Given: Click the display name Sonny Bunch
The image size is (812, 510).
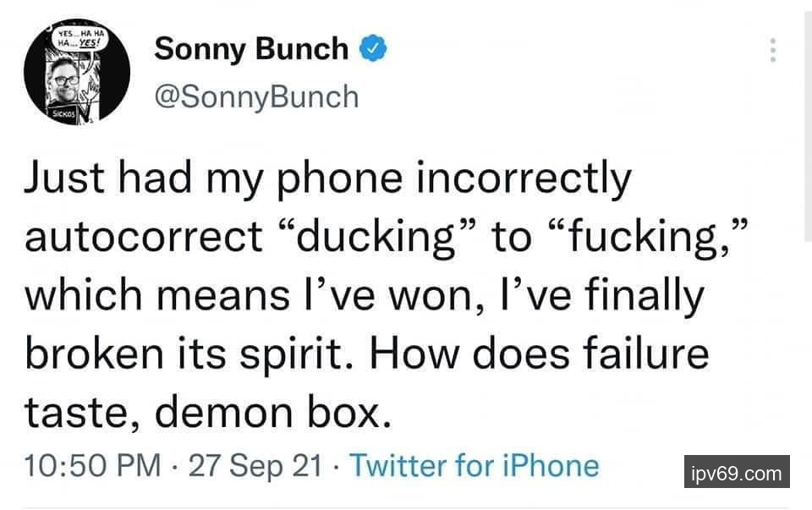Looking at the screenshot, I should (x=251, y=49).
